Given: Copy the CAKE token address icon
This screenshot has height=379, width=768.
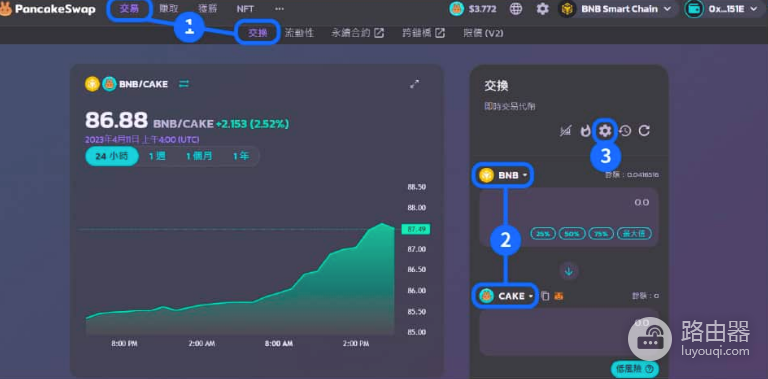Looking at the screenshot, I should [x=545, y=296].
